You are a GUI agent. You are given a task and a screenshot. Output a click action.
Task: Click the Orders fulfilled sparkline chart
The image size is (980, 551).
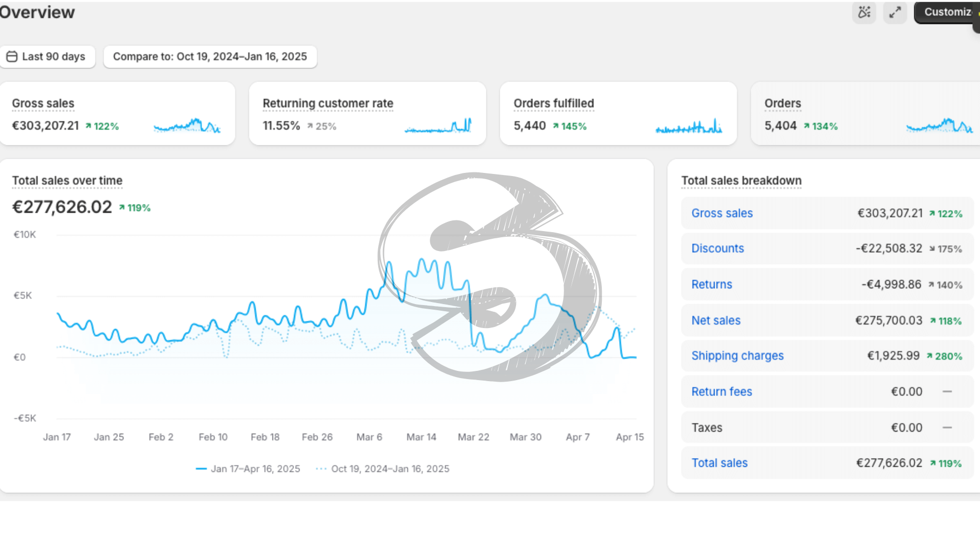pyautogui.click(x=689, y=126)
